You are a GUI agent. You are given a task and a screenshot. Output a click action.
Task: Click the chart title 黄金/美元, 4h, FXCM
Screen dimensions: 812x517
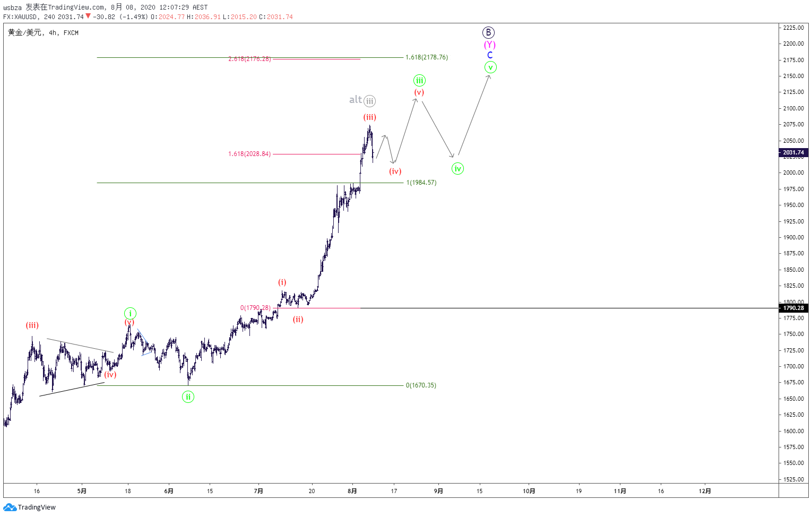pos(43,33)
